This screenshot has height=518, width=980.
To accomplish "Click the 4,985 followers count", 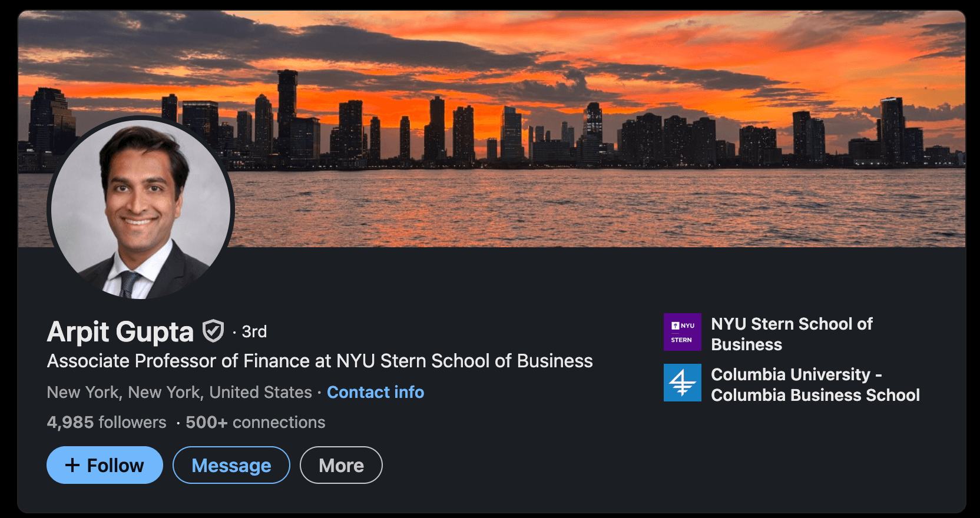I will 107,422.
